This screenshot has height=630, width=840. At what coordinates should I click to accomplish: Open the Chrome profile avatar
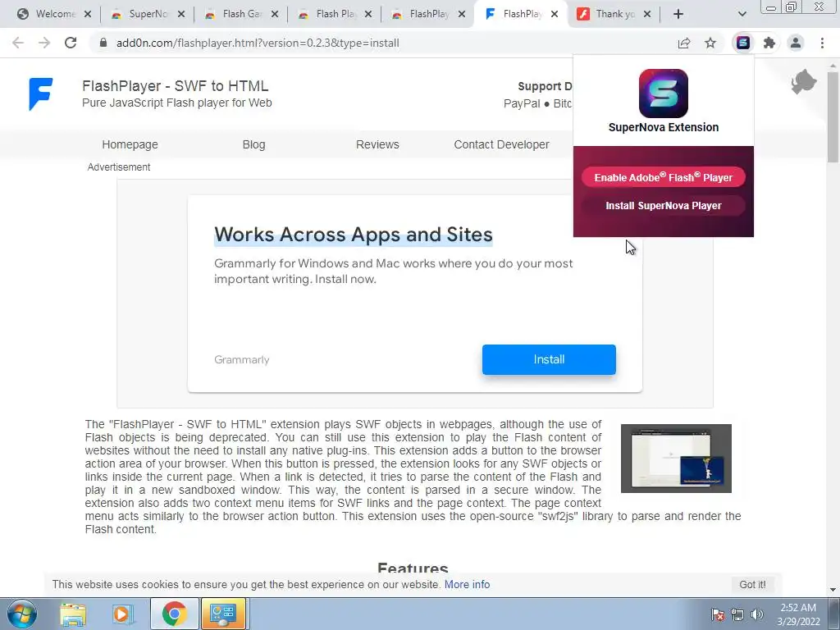point(796,43)
